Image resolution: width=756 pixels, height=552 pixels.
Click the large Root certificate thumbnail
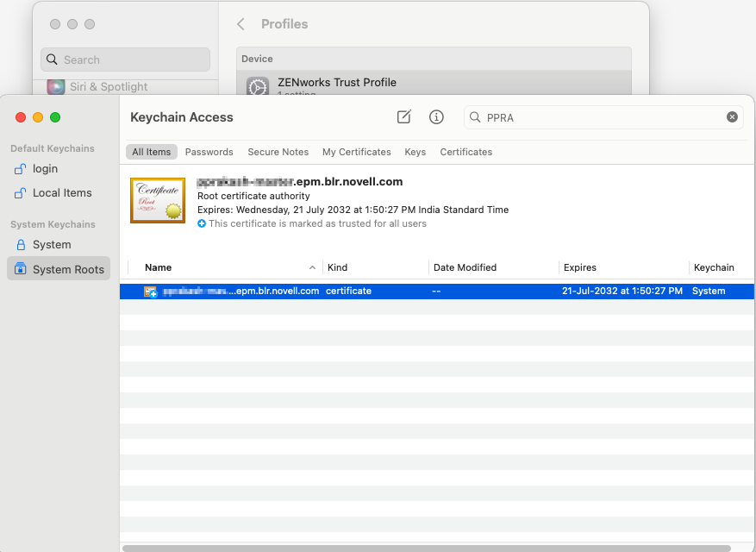[x=157, y=200]
